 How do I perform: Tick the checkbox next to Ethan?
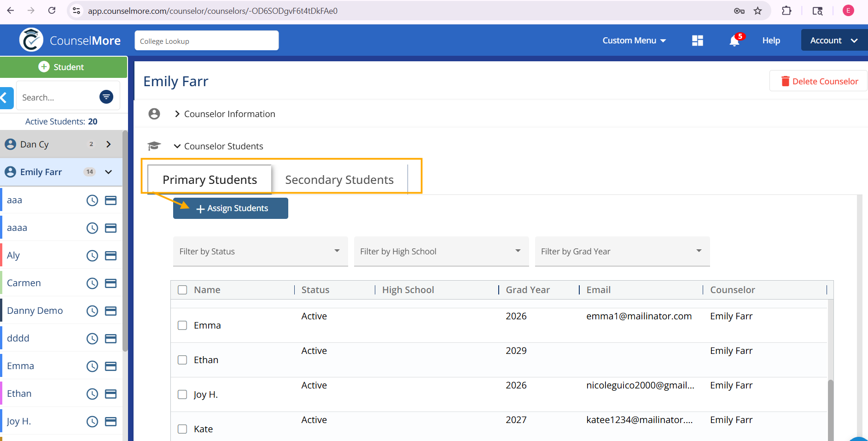click(x=182, y=360)
